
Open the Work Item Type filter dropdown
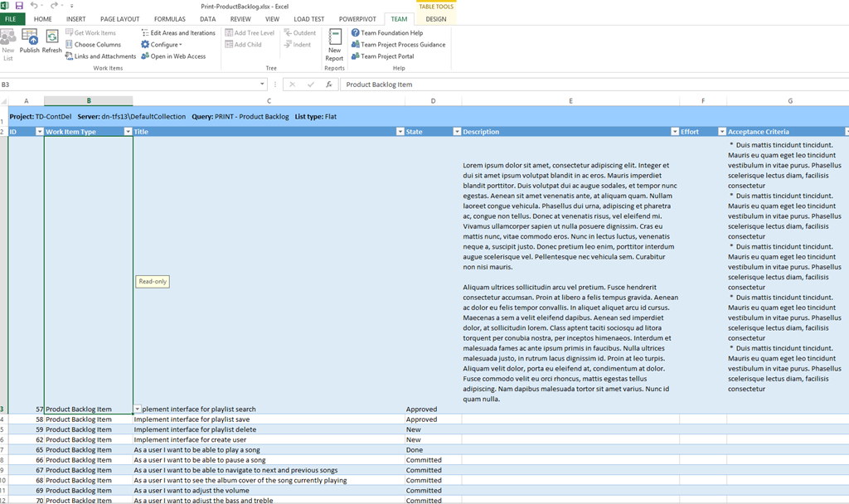(128, 132)
